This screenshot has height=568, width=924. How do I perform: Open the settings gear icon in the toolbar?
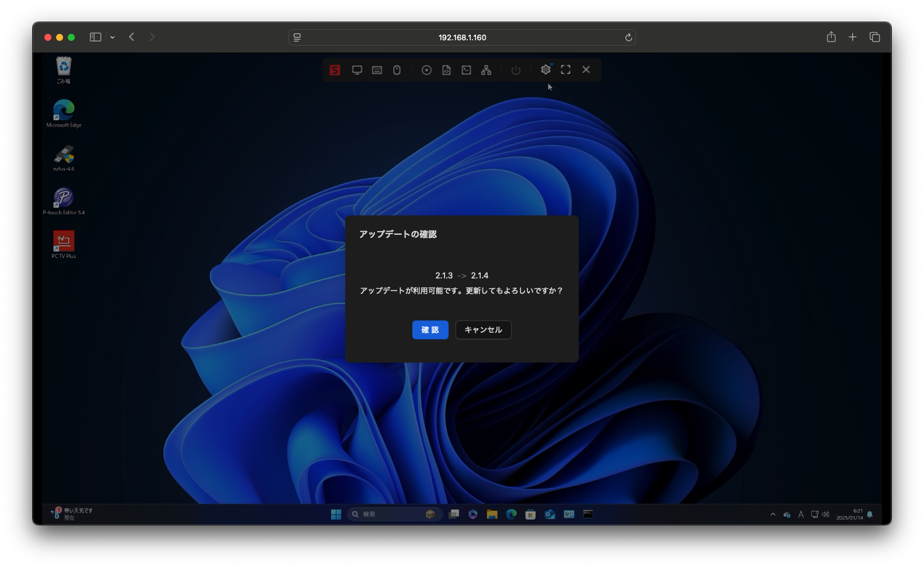click(x=546, y=69)
